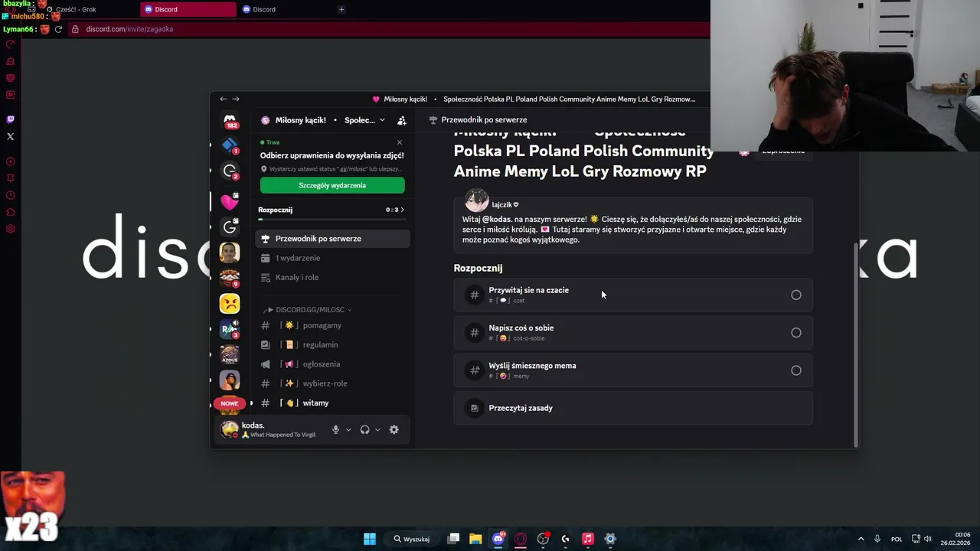Open Twitch in browser sidebar
Viewport: 980px width, 551px height.
pyautogui.click(x=10, y=119)
